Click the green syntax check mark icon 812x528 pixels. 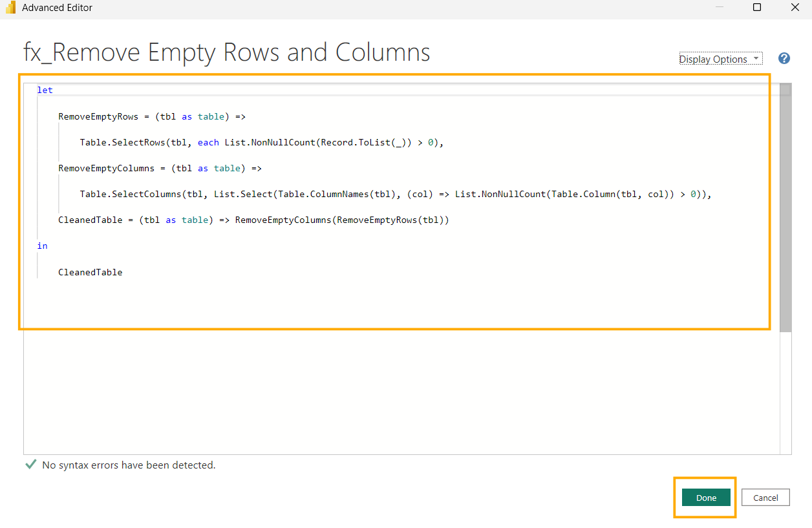[30, 464]
